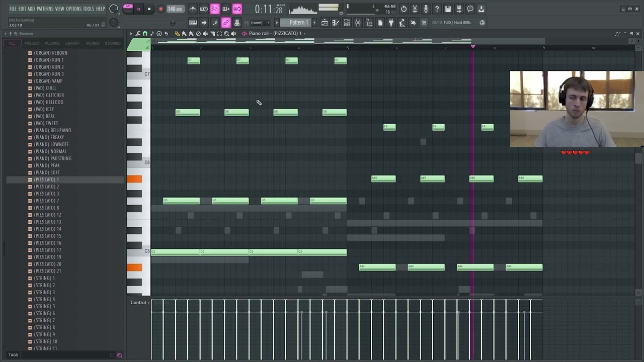The image size is (644, 362).
Task: Open the OPTIONS menu
Action: [x=73, y=9]
